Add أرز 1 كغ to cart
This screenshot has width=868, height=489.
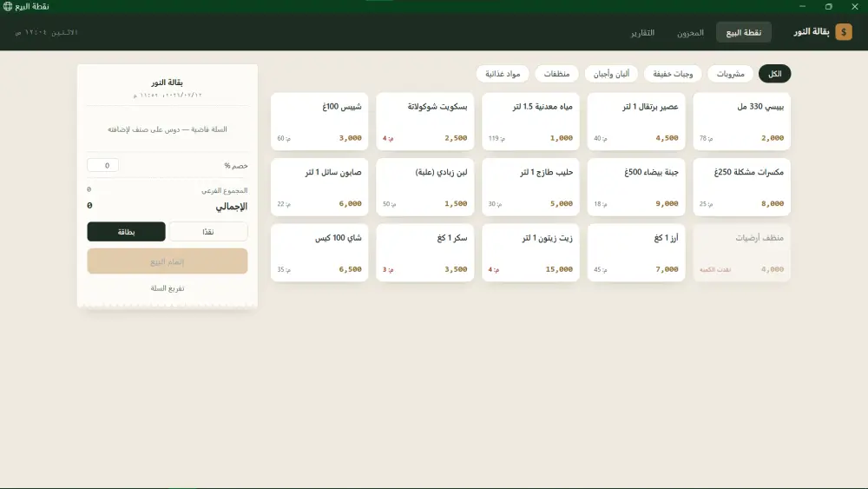(636, 253)
